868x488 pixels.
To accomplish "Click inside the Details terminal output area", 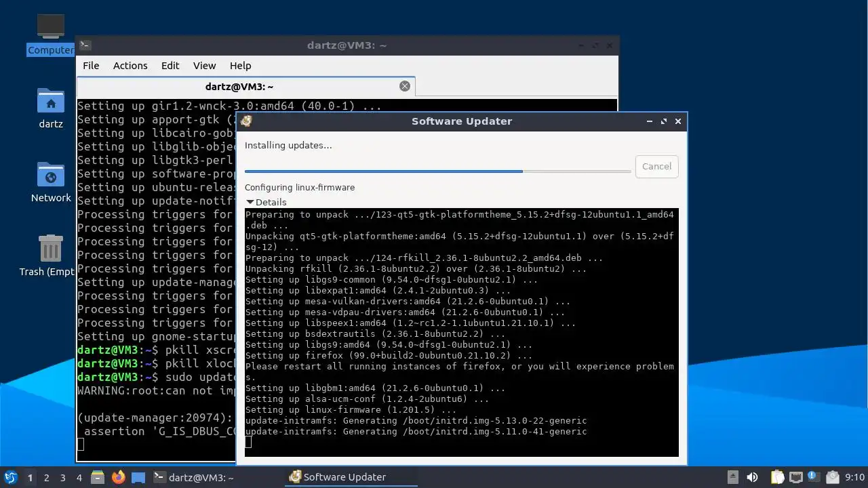I will pyautogui.click(x=462, y=333).
